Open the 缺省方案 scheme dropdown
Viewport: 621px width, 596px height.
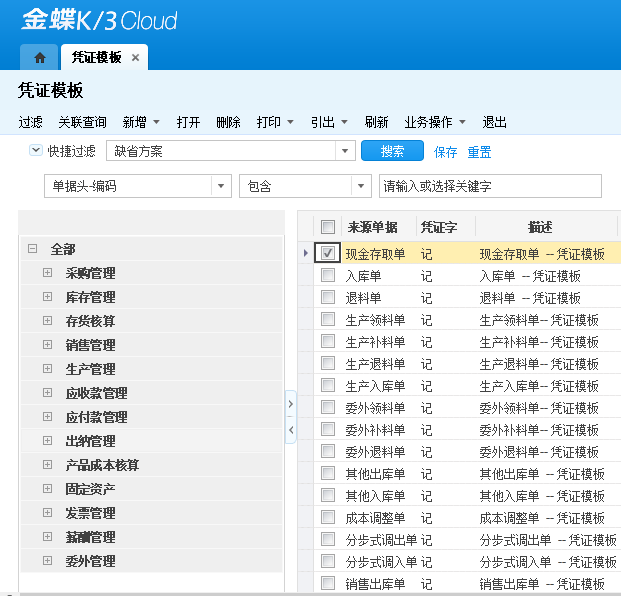click(345, 152)
